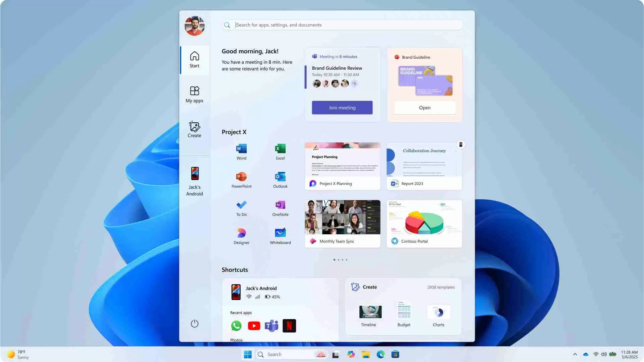
Task: Open the Monthly Team Sync recording thumbnail
Action: 342,217
